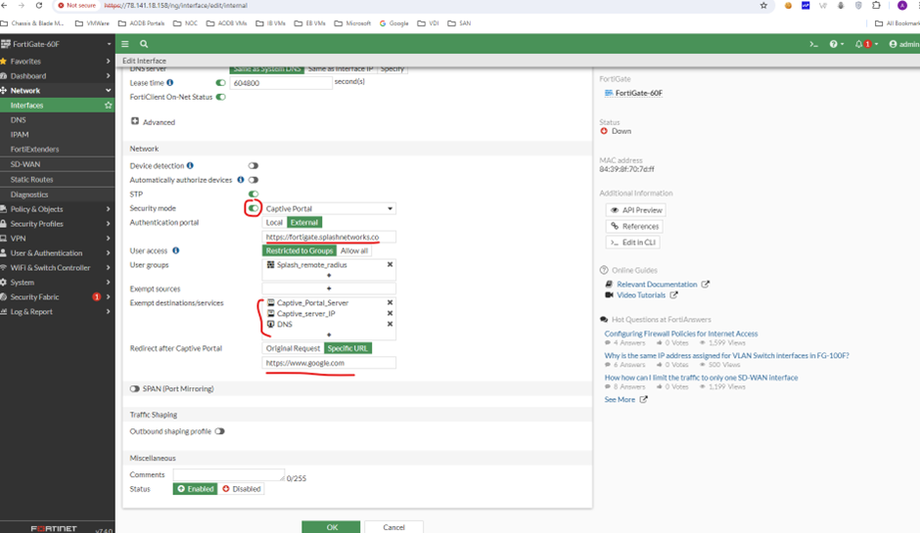
Task: Select Original Request redirect option
Action: [x=293, y=348]
